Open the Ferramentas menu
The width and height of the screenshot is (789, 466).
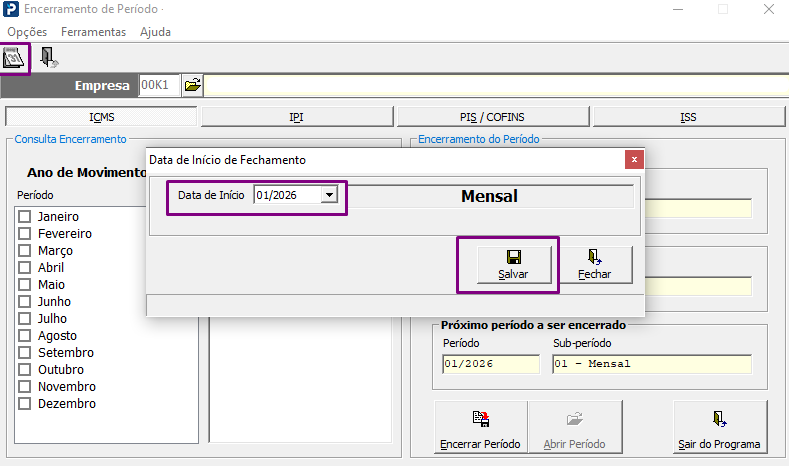94,32
